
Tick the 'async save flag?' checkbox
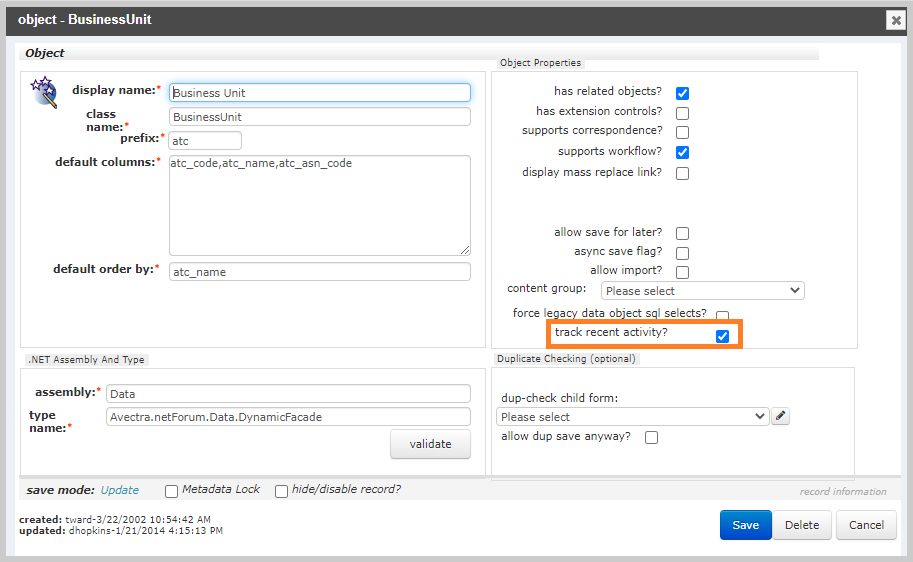[682, 253]
